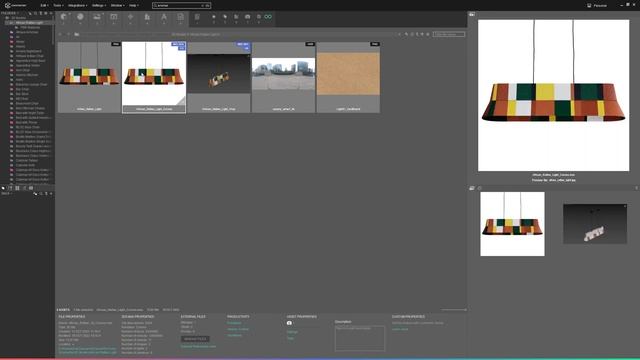Go back in the asset browser
640x360 pixels.
pyautogui.click(x=60, y=34)
